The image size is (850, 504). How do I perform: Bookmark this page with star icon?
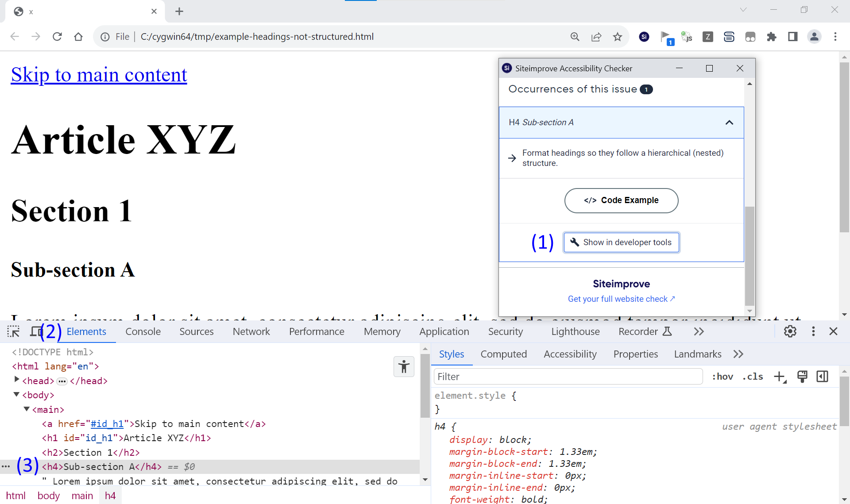tap(618, 37)
